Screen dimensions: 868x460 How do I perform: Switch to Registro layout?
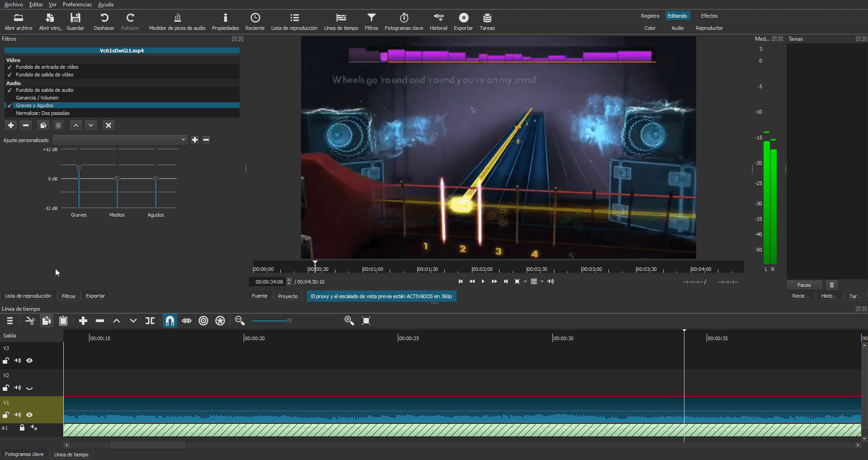coord(650,16)
